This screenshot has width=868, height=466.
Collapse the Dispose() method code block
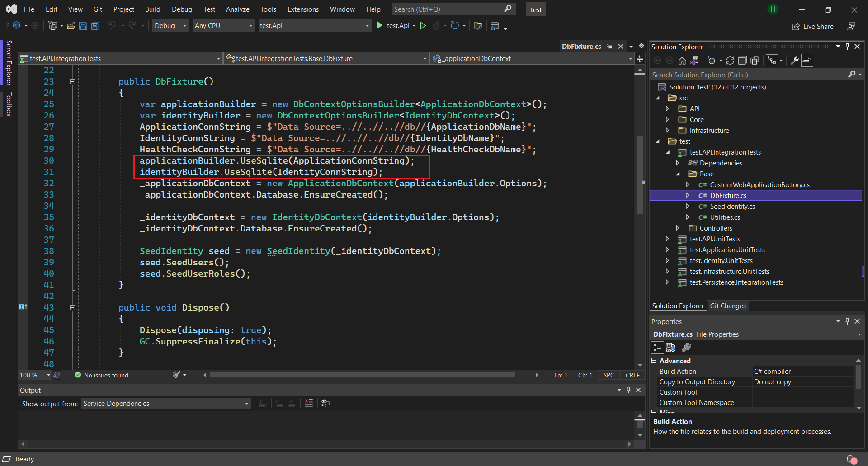click(72, 308)
